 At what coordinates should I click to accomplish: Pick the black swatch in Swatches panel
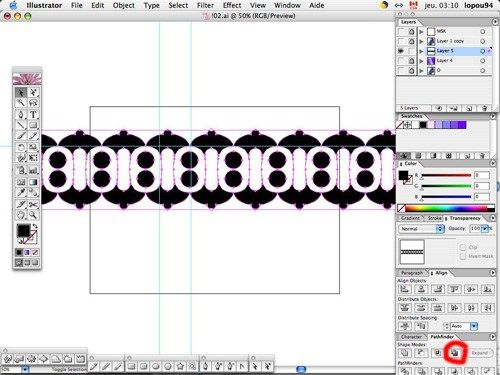[x=423, y=125]
